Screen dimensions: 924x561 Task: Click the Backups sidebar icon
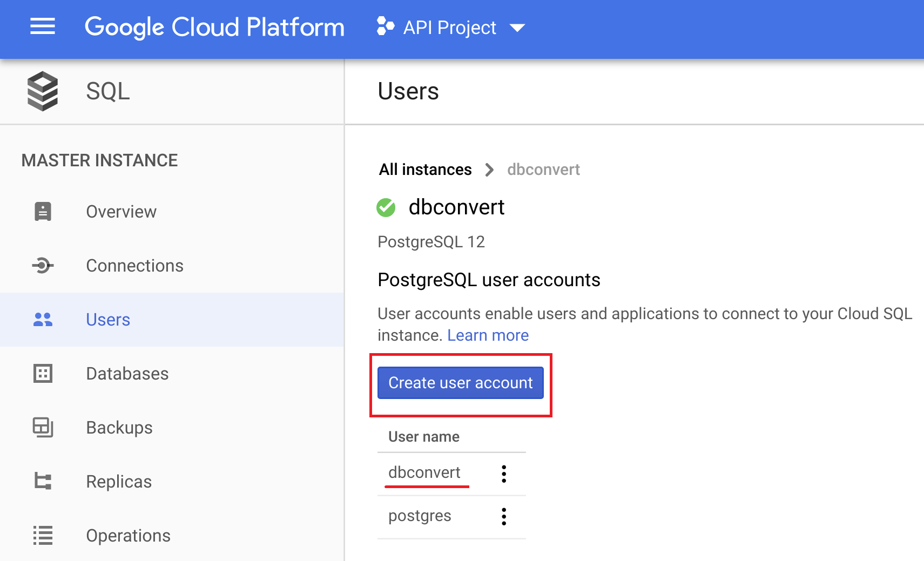pyautogui.click(x=43, y=427)
